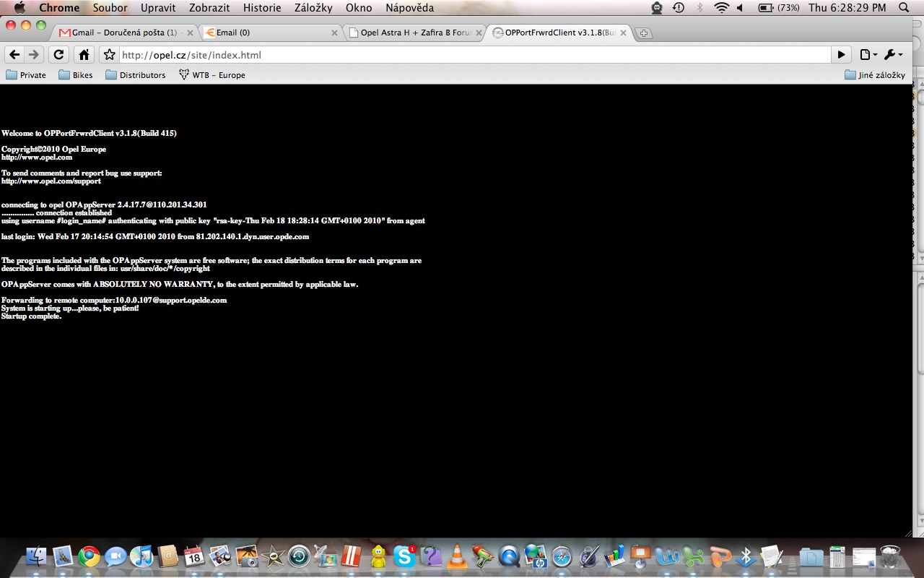Screen dimensions: 924x578
Task: Launch Skype from the Dock
Action: tap(404, 556)
